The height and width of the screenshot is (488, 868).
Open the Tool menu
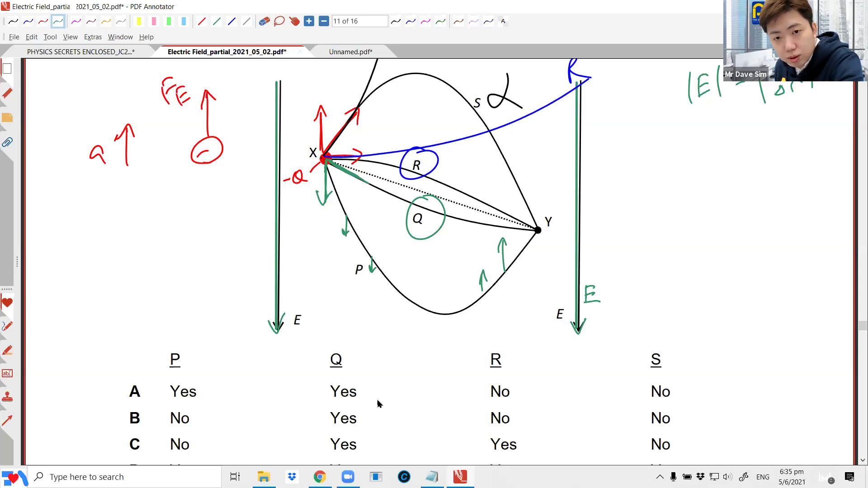(x=50, y=37)
